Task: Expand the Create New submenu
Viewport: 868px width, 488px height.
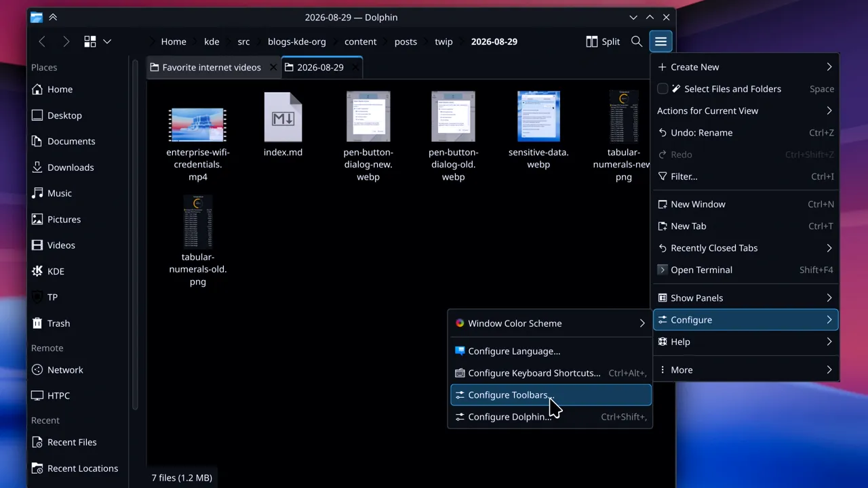Action: (746, 67)
